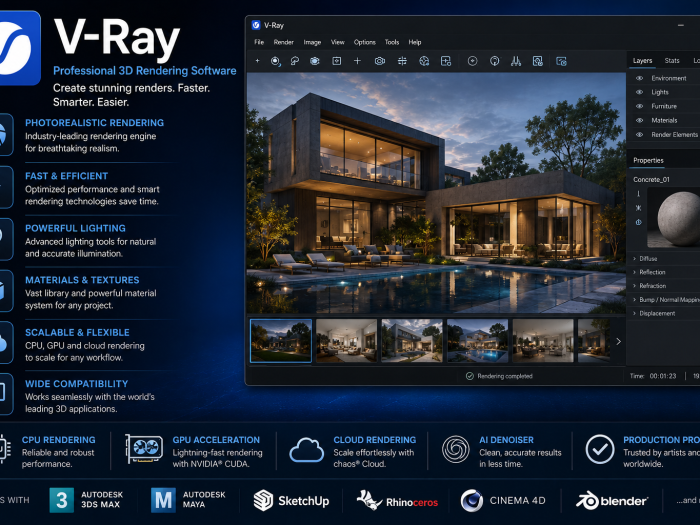The height and width of the screenshot is (525, 700).
Task: Click the Concrete_01 material name
Action: point(651,179)
